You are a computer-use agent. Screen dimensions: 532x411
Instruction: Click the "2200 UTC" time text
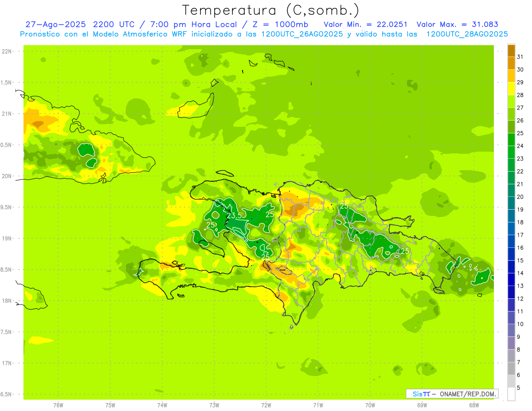113,24
